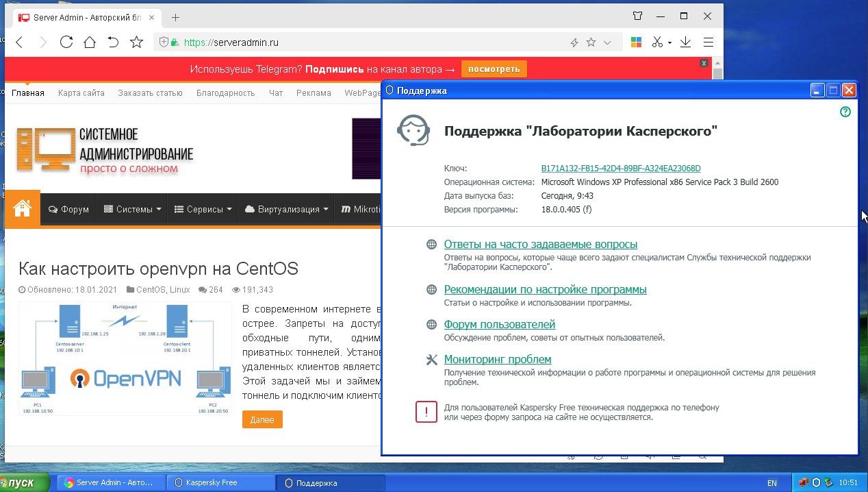The image size is (868, 492).
Task: Click globe icon beside 'Форум пользователей'
Action: pyautogui.click(x=431, y=325)
